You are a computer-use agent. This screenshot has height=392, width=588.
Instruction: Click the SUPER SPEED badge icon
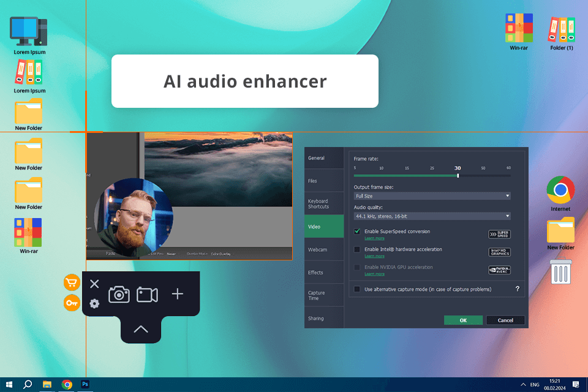pos(500,234)
